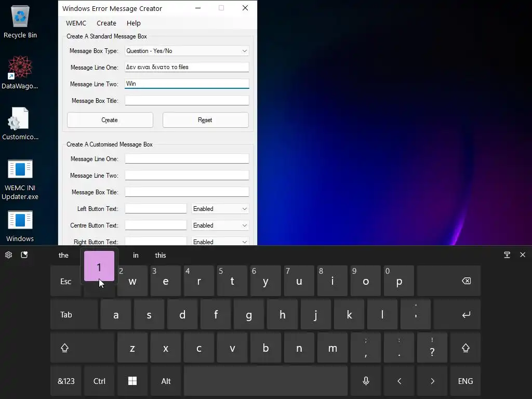The width and height of the screenshot is (532, 399).
Task: Pick the 'in' text suggestion
Action: click(x=136, y=255)
